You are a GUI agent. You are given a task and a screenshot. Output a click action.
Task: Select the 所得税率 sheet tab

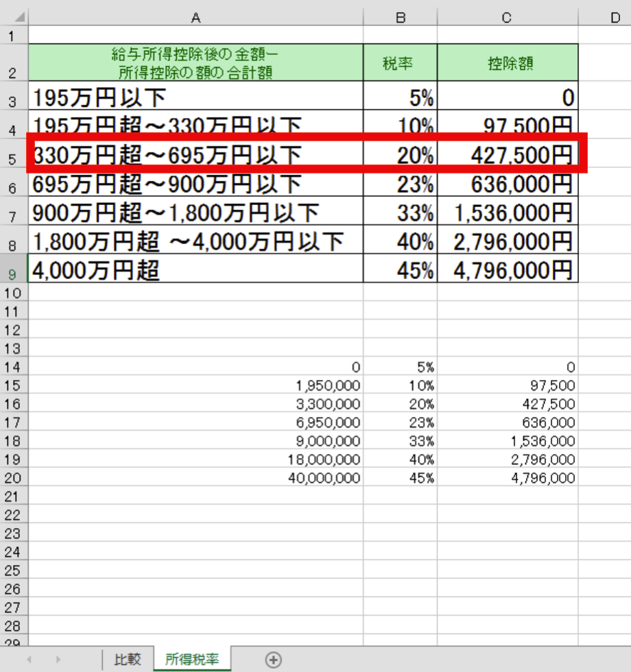pos(192,660)
